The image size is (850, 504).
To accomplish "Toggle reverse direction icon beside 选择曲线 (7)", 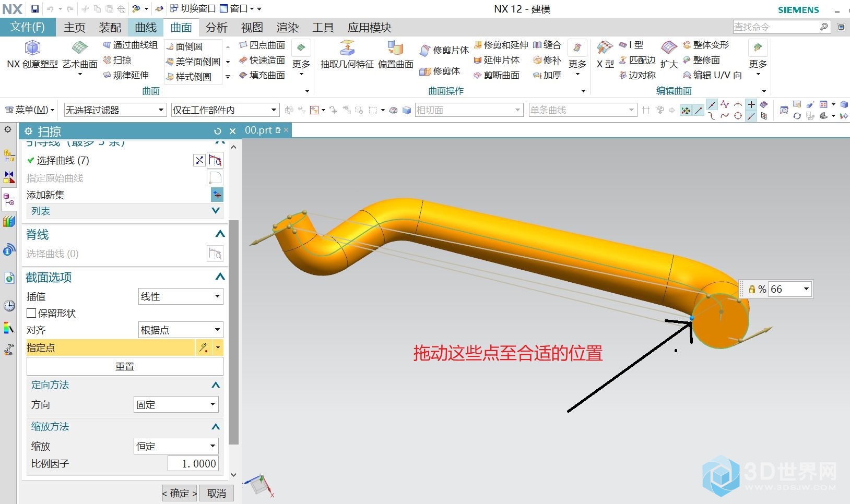I will (199, 160).
